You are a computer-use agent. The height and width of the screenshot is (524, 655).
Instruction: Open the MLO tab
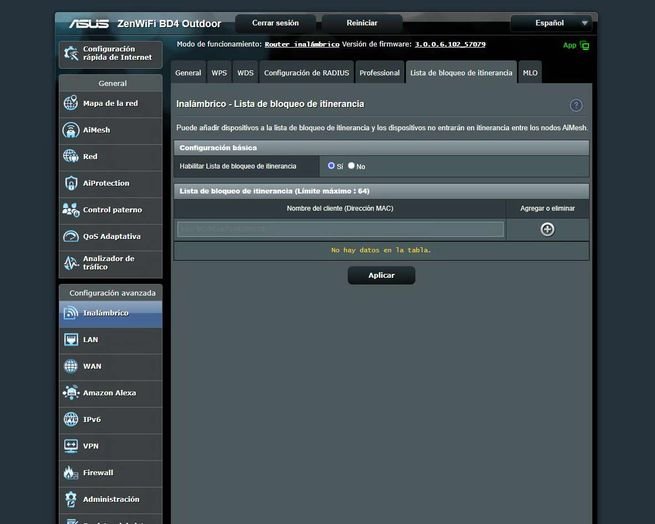[x=530, y=73]
